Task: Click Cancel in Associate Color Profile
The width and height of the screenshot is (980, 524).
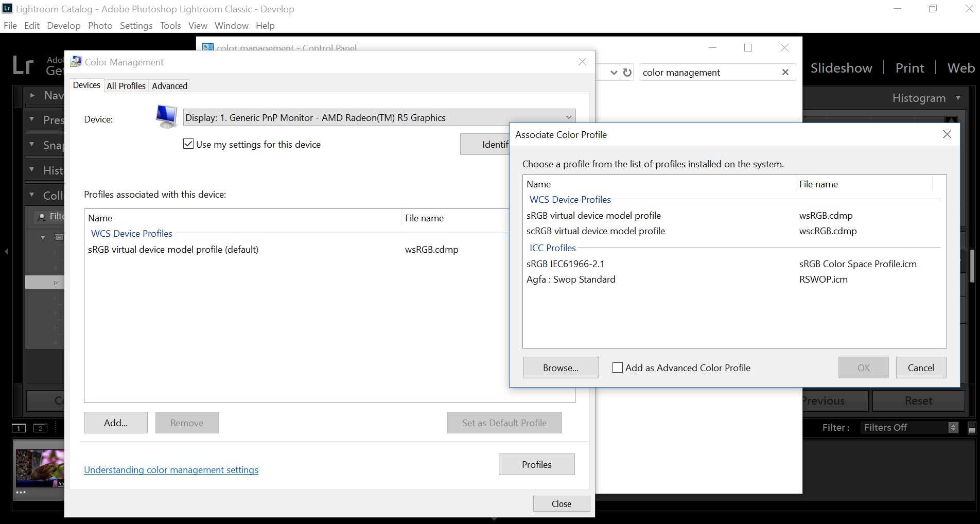Action: pos(921,368)
